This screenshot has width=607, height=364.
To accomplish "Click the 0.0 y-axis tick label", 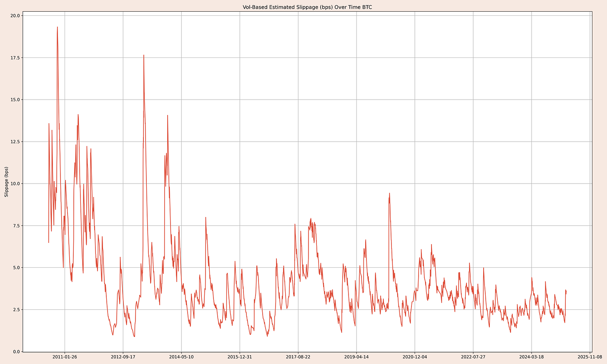I will point(17,352).
